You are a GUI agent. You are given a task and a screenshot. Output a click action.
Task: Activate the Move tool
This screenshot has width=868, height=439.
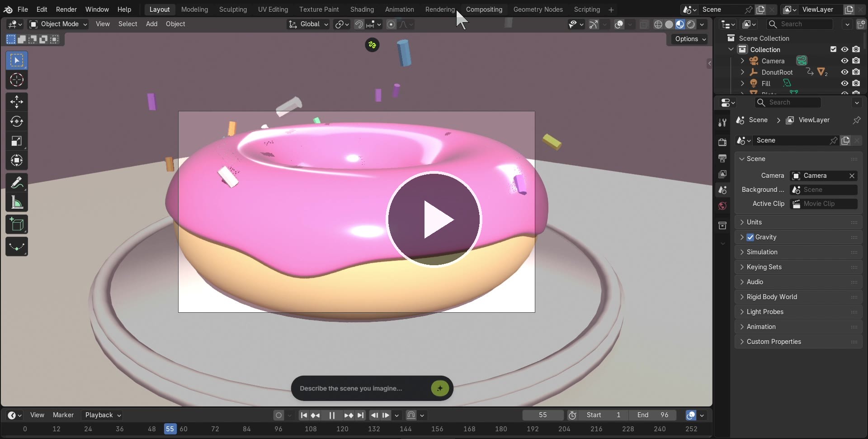coord(17,102)
